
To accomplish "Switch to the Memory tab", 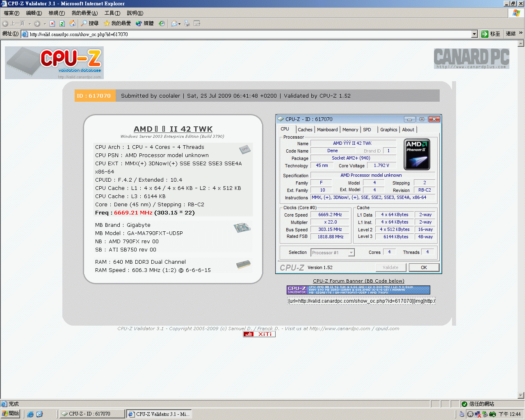I will click(350, 130).
